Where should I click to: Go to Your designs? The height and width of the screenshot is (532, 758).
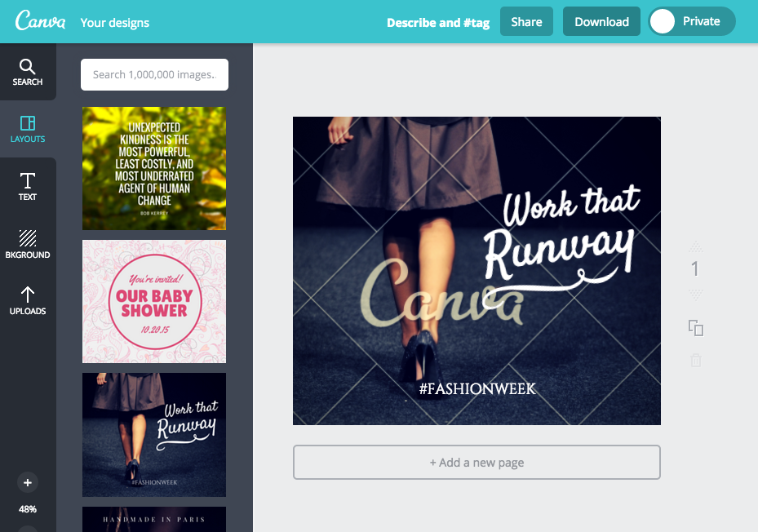(x=114, y=23)
